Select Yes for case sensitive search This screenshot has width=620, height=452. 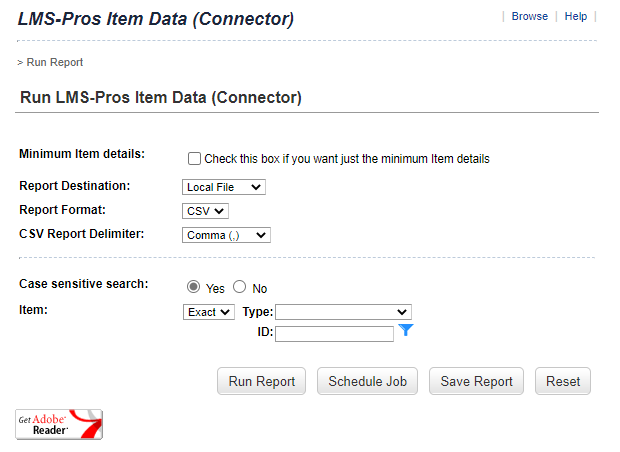click(x=194, y=287)
